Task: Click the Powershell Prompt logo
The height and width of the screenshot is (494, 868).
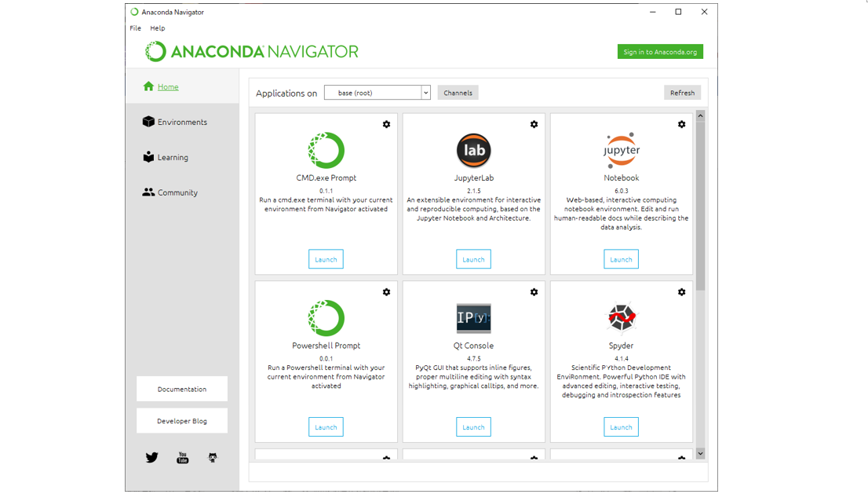Action: [x=326, y=318]
